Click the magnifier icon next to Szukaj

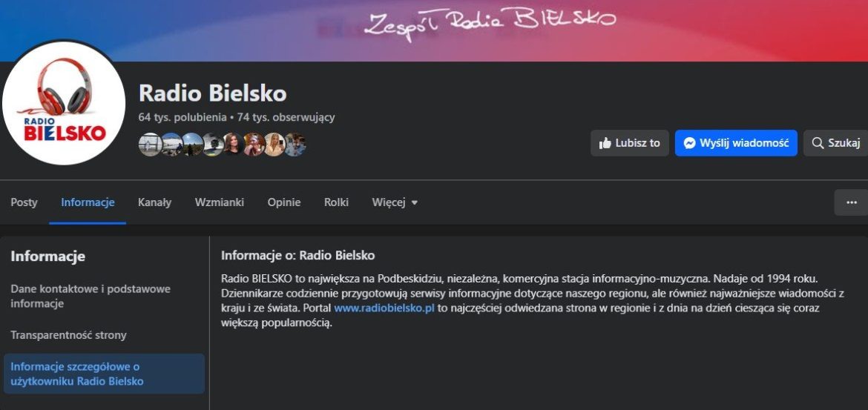(818, 143)
